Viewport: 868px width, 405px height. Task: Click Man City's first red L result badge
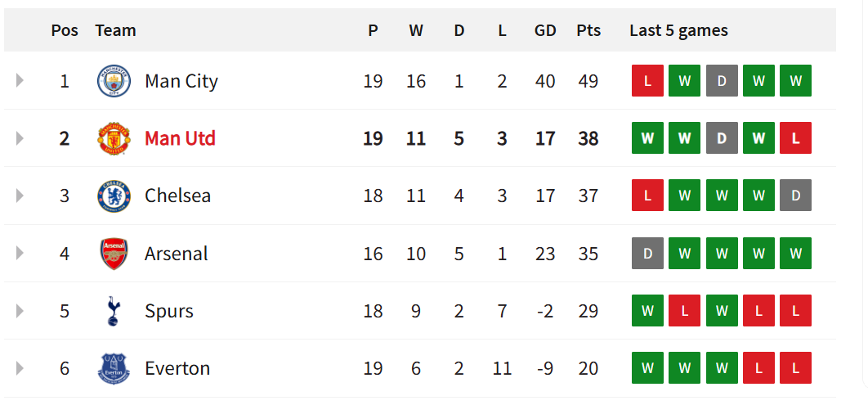pos(647,81)
